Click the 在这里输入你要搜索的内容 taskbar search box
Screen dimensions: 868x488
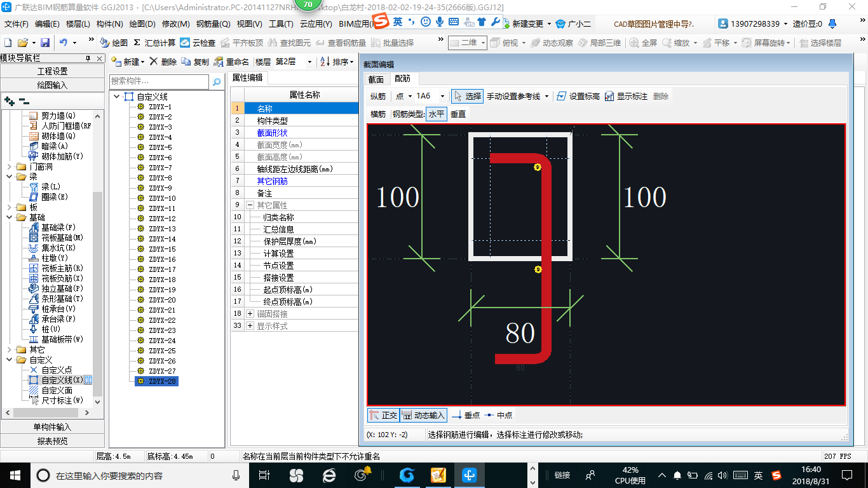[x=140, y=475]
